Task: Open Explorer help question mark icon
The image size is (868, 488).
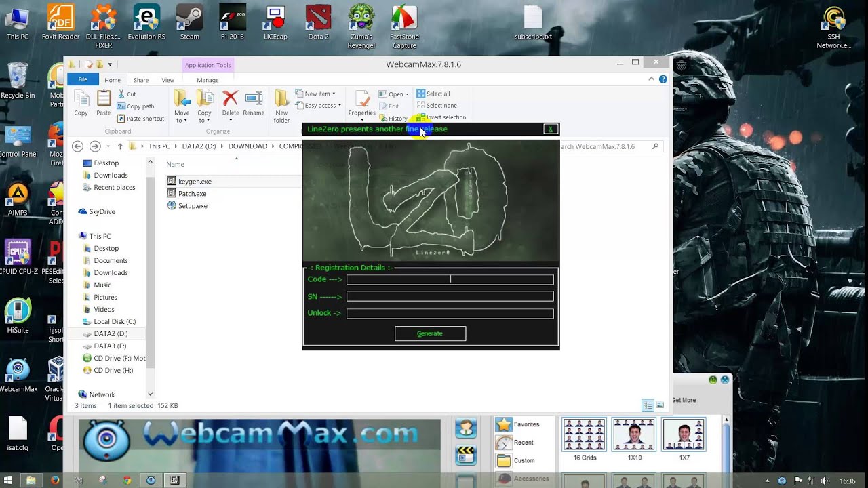Action: 663,79
